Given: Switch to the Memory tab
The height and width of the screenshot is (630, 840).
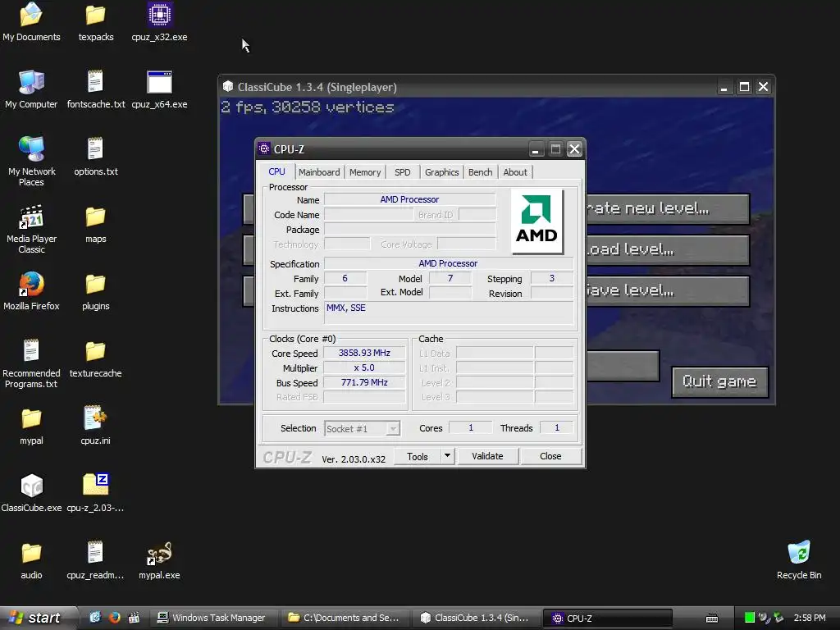Looking at the screenshot, I should coord(365,172).
